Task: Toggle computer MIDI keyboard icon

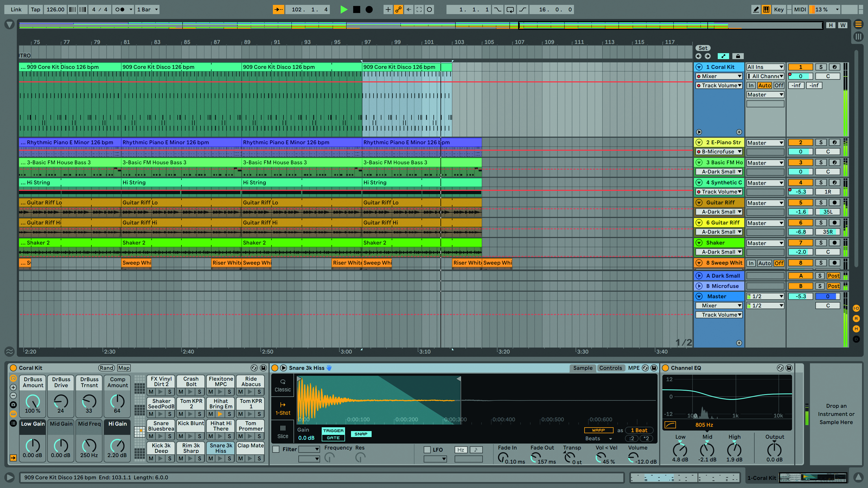Action: (766, 9)
